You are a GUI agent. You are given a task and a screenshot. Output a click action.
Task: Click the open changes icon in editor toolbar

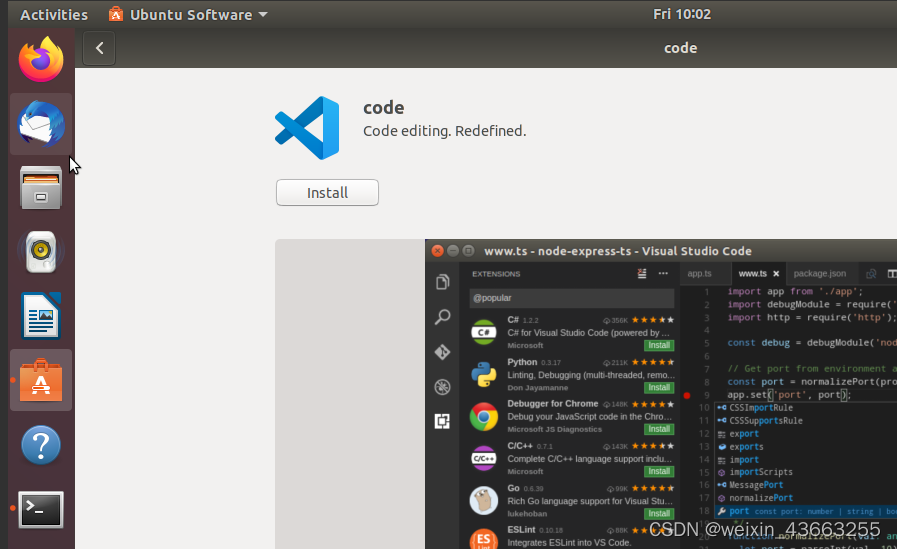click(871, 274)
